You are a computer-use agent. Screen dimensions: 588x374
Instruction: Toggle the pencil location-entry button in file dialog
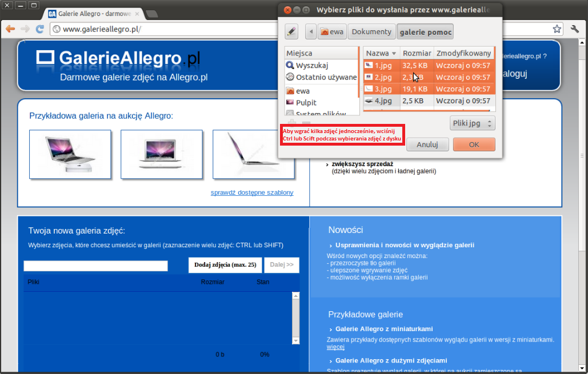point(291,31)
